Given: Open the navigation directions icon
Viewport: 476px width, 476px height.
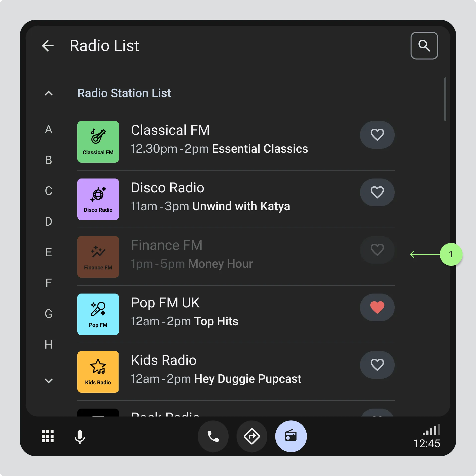Looking at the screenshot, I should 252,436.
